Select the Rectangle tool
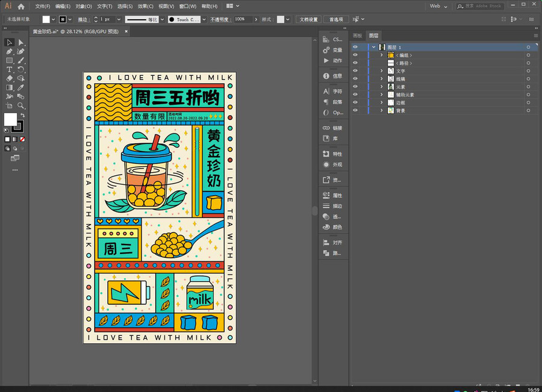 coord(9,60)
